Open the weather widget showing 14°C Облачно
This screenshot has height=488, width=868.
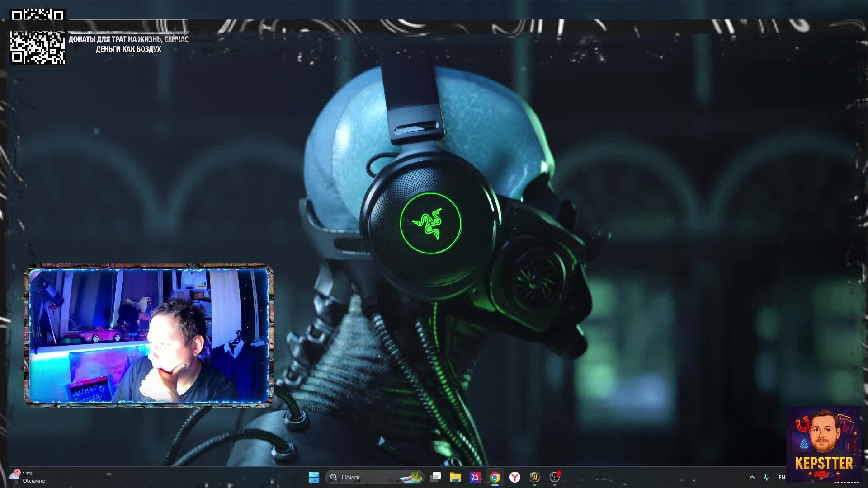[28, 477]
